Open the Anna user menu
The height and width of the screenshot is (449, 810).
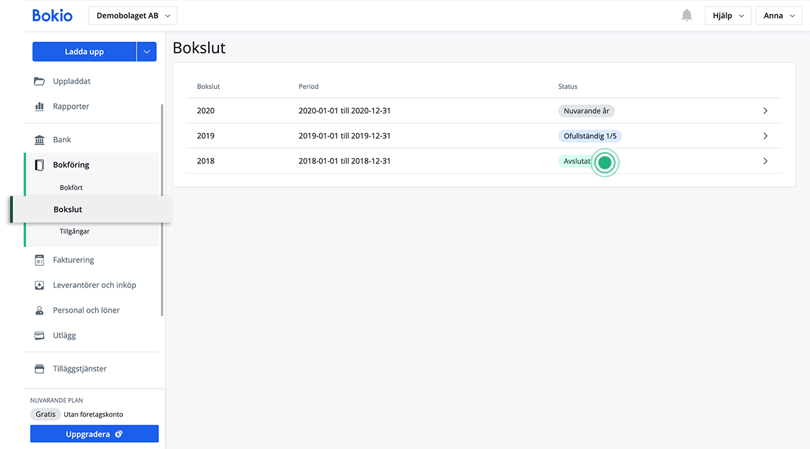780,15
